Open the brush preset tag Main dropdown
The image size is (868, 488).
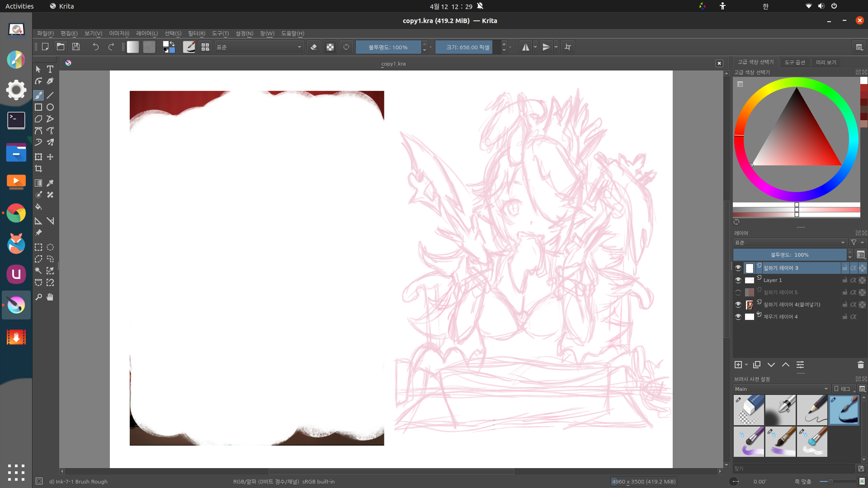[782, 389]
